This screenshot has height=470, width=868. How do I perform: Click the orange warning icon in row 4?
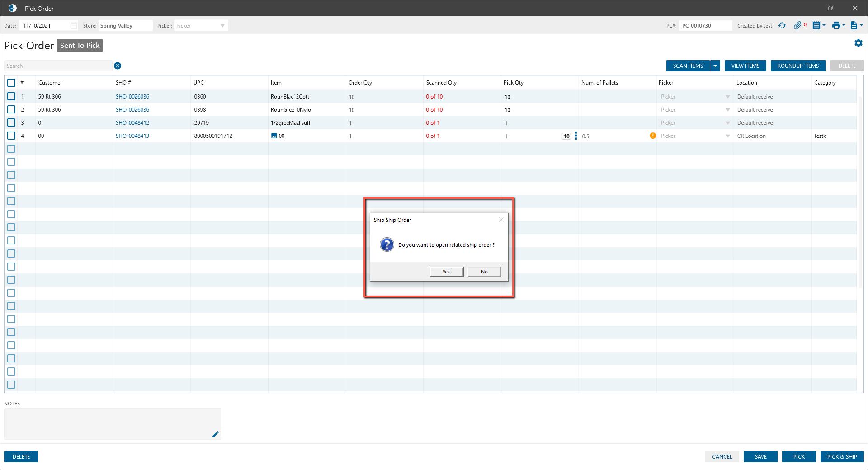click(653, 136)
